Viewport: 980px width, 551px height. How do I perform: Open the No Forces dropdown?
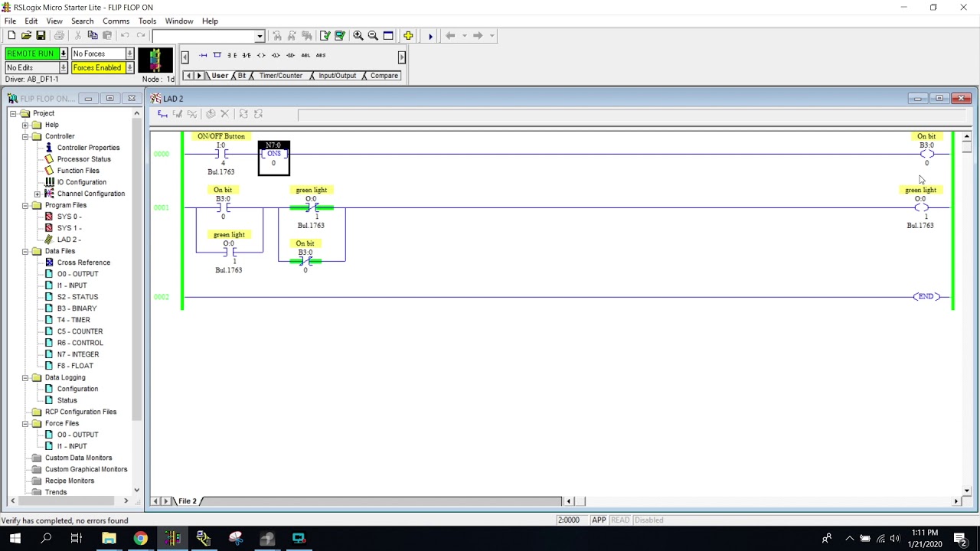coord(129,54)
